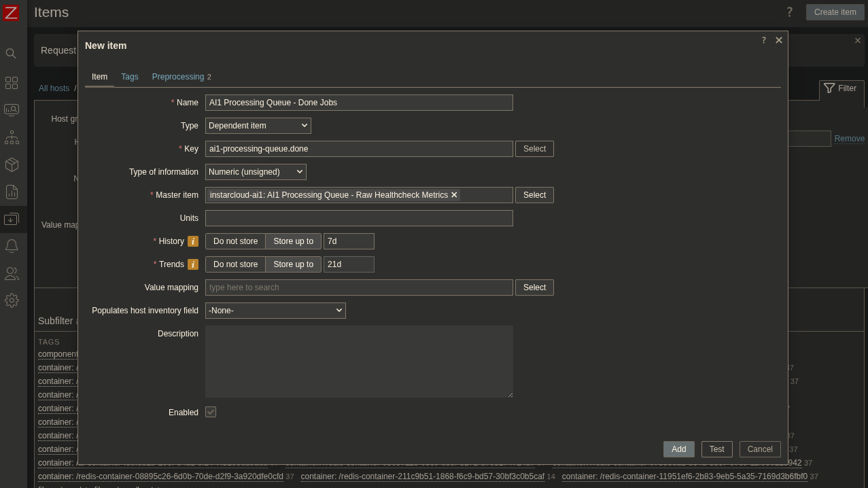
Task: Open the Services sidebar icon
Action: point(12,137)
